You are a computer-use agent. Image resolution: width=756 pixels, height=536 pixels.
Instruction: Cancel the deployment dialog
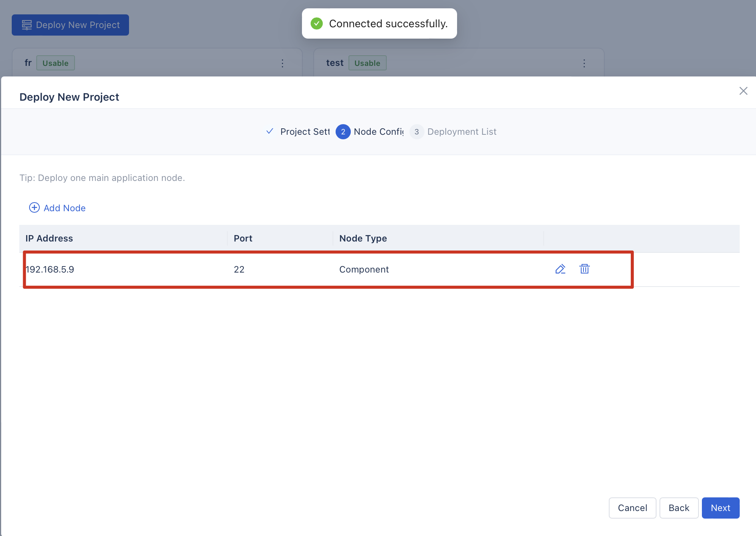(632, 508)
